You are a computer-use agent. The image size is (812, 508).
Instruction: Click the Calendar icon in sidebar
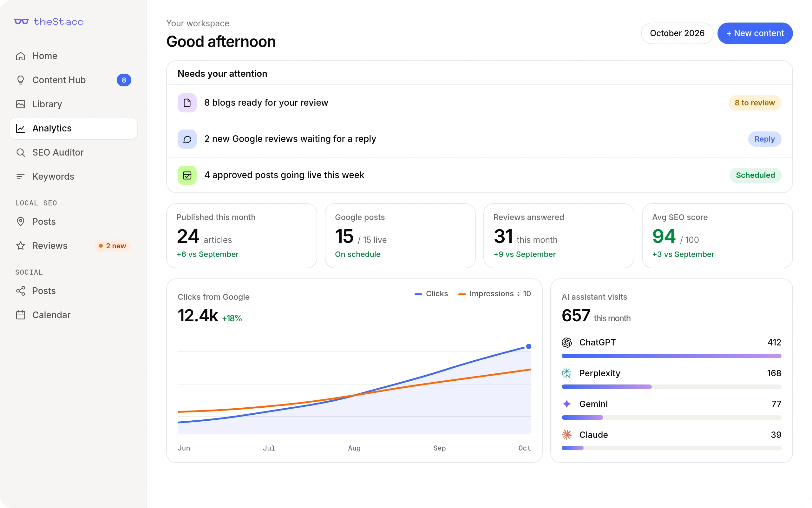(x=21, y=315)
